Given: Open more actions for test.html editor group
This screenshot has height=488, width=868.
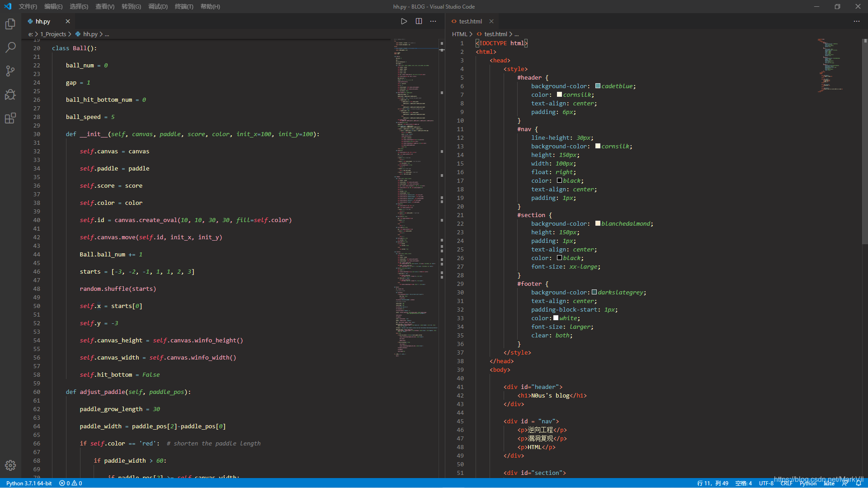Looking at the screenshot, I should tap(857, 21).
